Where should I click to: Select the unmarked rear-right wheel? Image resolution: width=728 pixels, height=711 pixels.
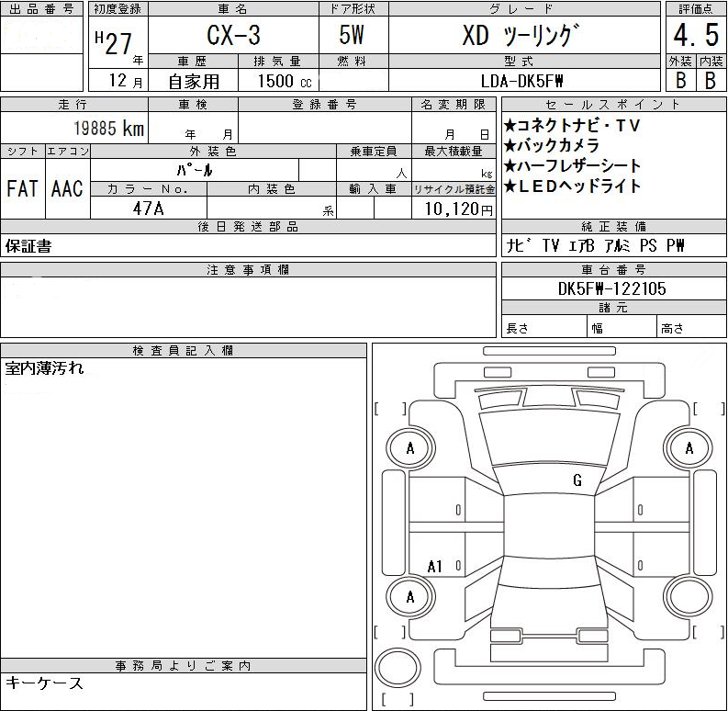pyautogui.click(x=689, y=597)
